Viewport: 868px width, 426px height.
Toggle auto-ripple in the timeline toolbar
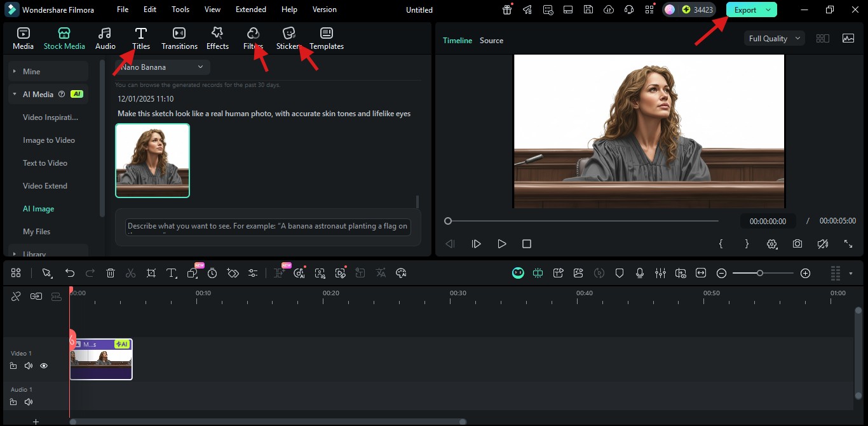pyautogui.click(x=538, y=273)
